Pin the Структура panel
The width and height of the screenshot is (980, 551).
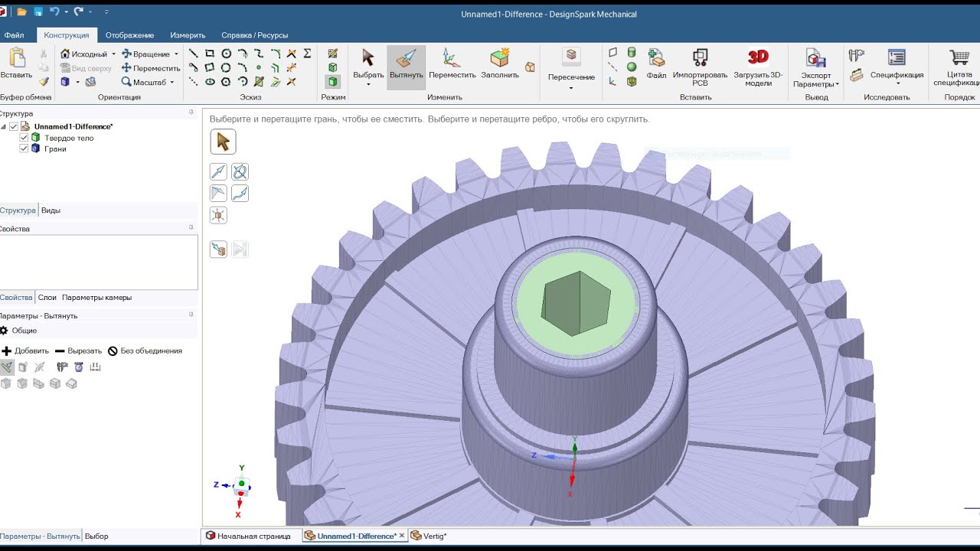[191, 112]
